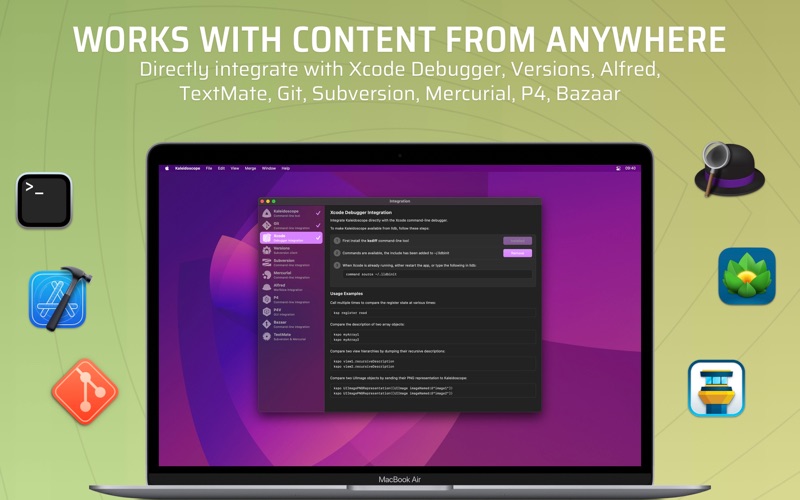The width and height of the screenshot is (800, 500).
Task: Open the Edit menu
Action: pyautogui.click(x=221, y=168)
